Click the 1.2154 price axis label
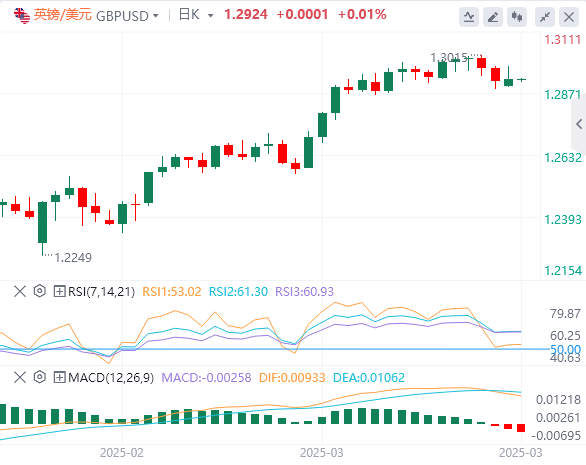This screenshot has width=586, height=465. [563, 270]
